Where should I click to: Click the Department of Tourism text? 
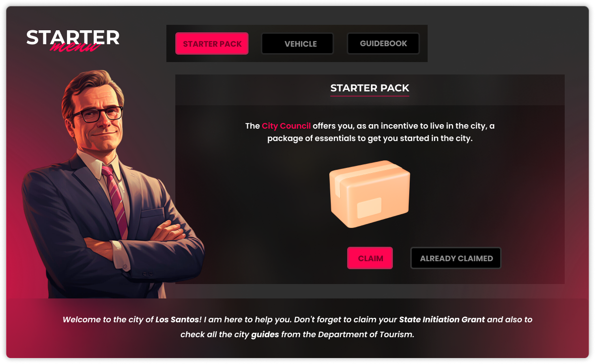pyautogui.click(x=366, y=334)
